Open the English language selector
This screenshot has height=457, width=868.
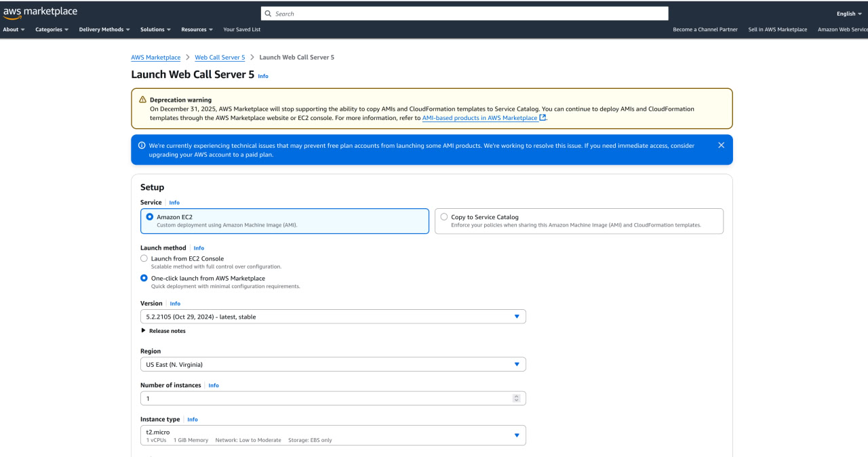pyautogui.click(x=849, y=14)
